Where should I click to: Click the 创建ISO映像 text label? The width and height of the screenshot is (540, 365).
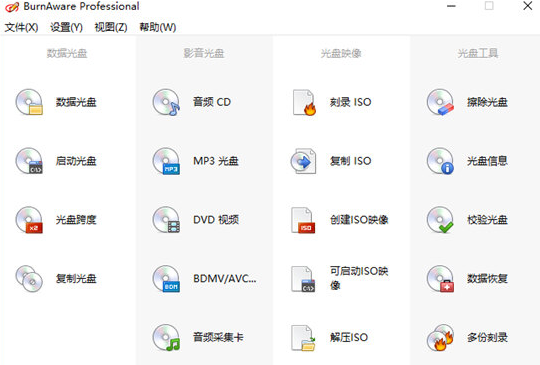tap(359, 220)
